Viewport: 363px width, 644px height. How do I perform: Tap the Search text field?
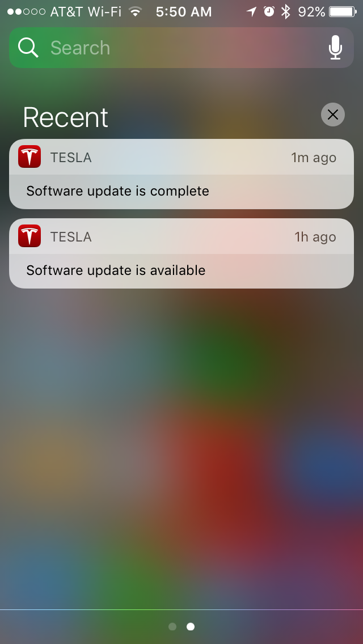181,48
